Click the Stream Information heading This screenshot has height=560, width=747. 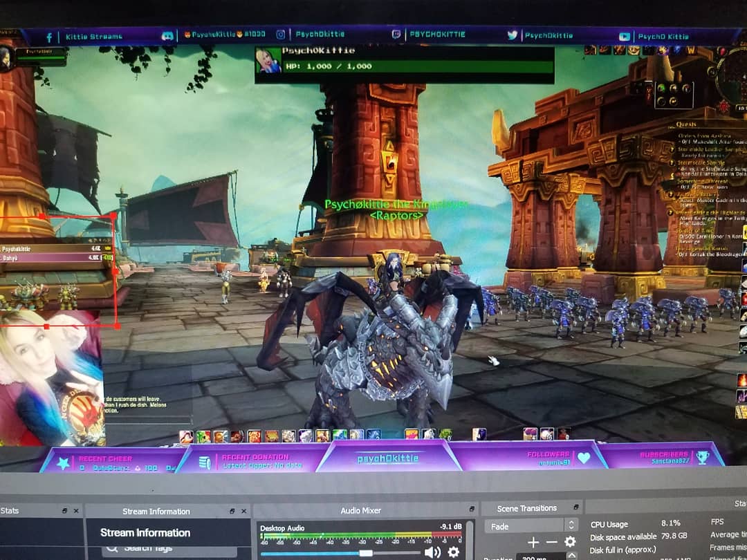point(145,532)
